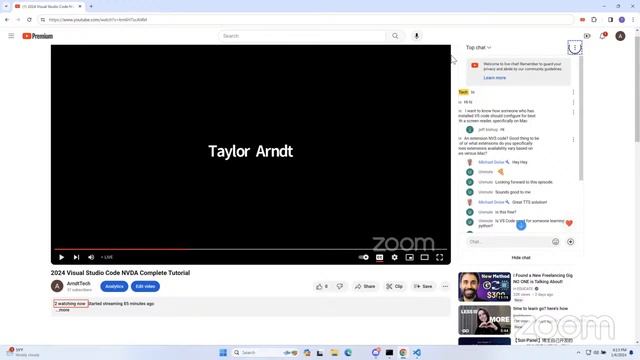The width and height of the screenshot is (640, 360).
Task: Expand the Top chat dropdown
Action: (478, 47)
